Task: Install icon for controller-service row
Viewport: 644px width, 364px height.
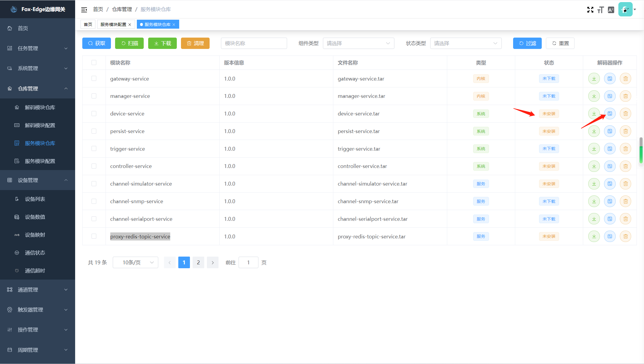Action: (x=610, y=166)
